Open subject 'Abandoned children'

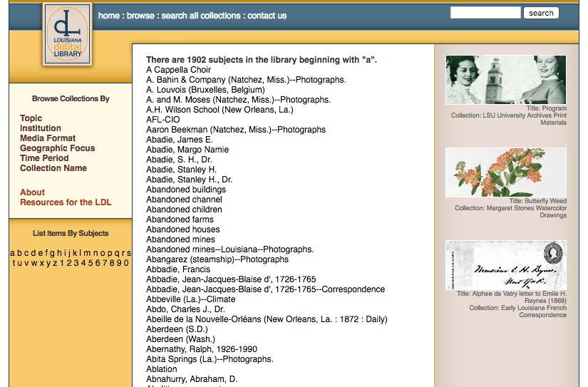coord(184,210)
